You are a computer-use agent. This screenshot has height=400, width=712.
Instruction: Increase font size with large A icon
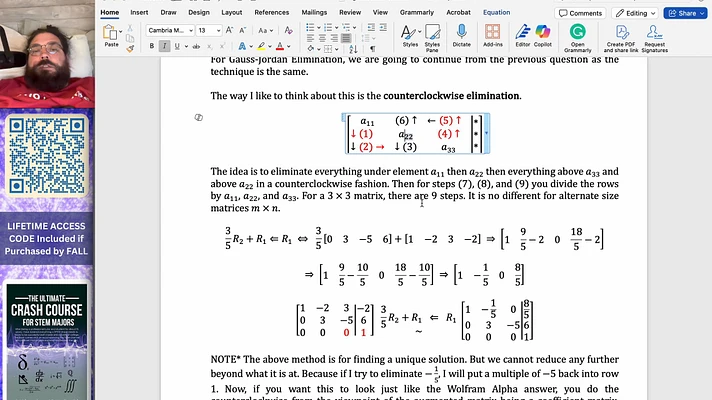coord(229,30)
